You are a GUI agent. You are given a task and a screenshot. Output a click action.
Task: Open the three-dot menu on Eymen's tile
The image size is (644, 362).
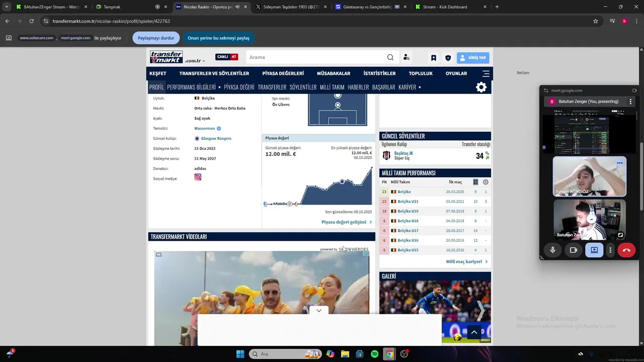click(x=620, y=163)
